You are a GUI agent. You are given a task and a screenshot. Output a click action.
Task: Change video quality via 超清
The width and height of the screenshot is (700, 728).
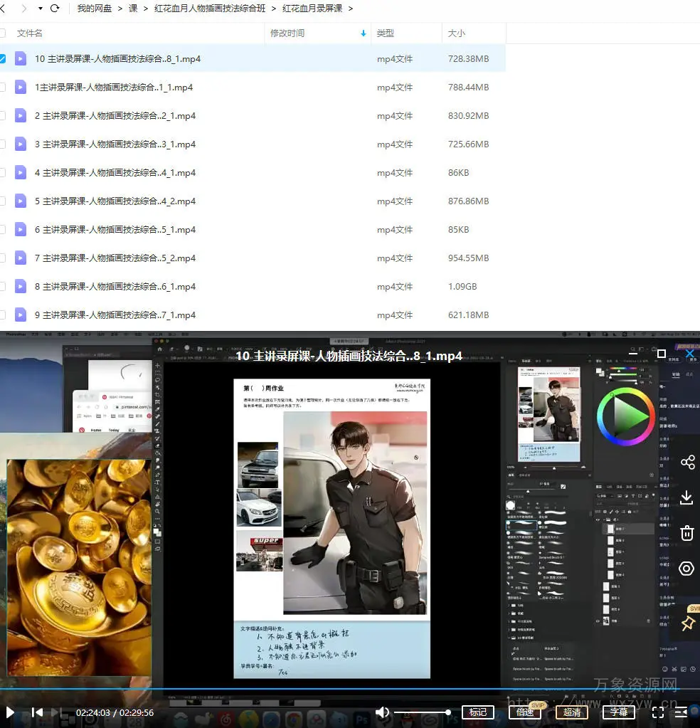572,712
